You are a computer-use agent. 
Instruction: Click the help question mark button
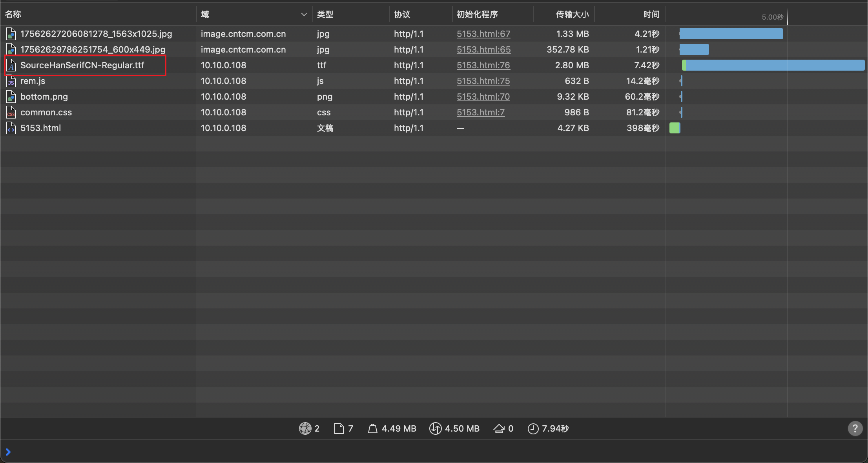(x=855, y=428)
